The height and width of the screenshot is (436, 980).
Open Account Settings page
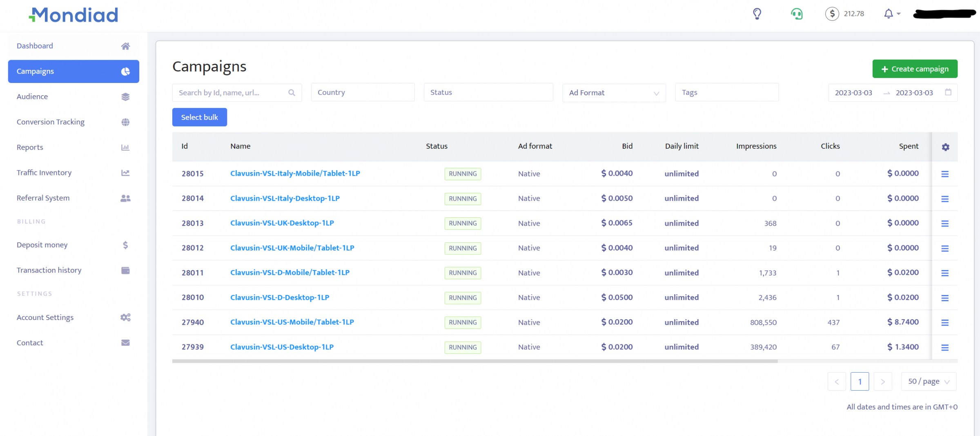click(x=73, y=317)
